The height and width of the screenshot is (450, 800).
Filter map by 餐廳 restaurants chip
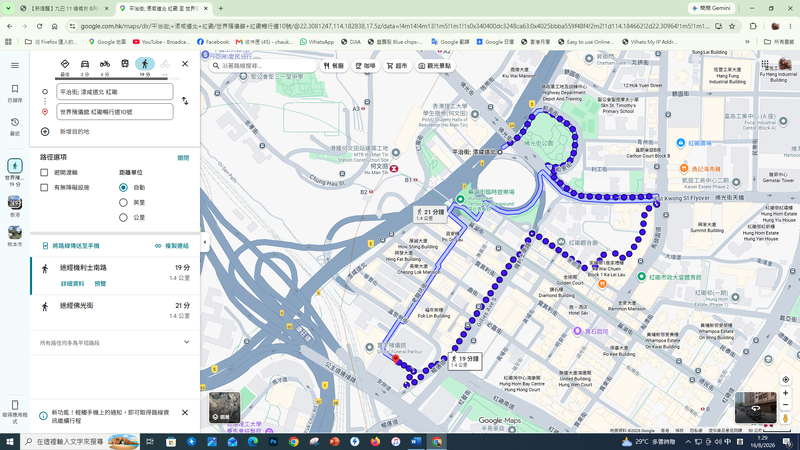point(334,66)
